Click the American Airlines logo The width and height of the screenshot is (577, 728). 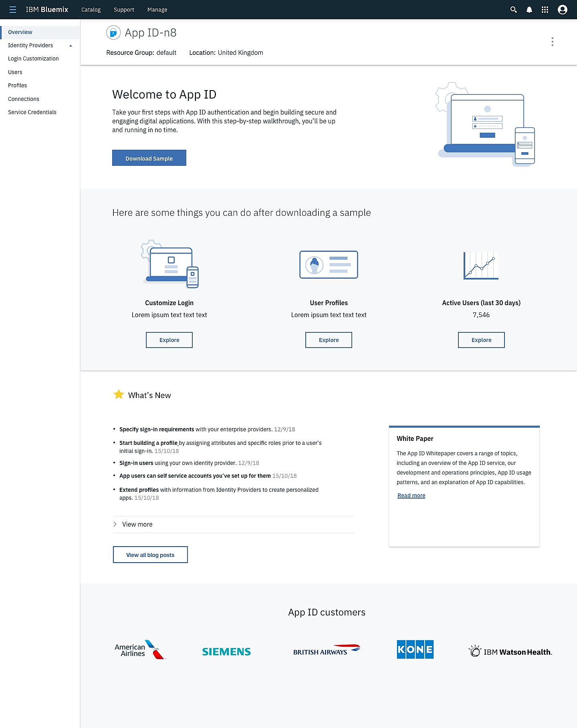point(140,650)
